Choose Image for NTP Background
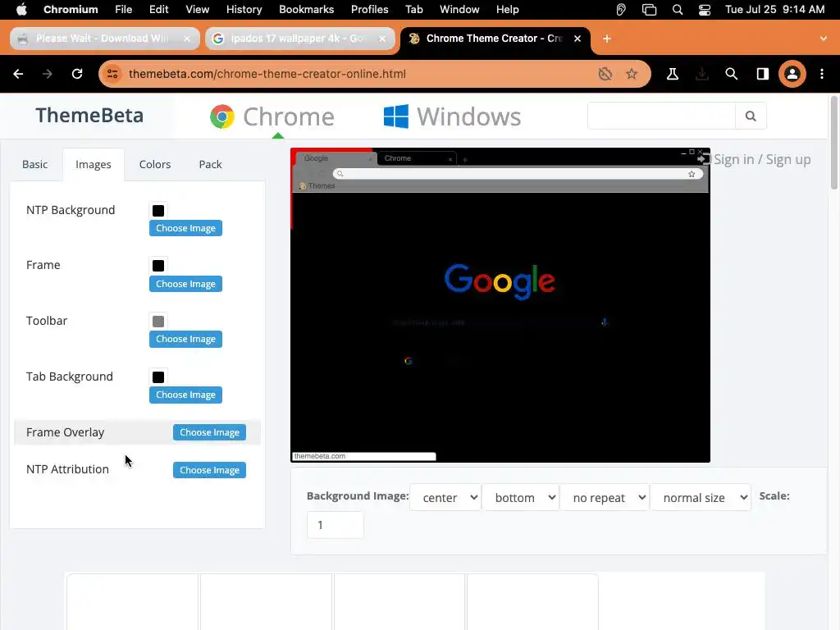Image resolution: width=840 pixels, height=630 pixels. [185, 228]
